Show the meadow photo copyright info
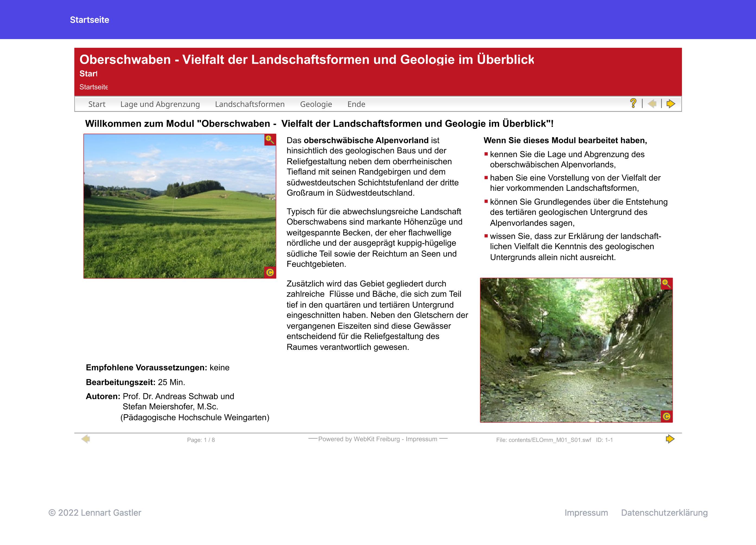 [270, 272]
